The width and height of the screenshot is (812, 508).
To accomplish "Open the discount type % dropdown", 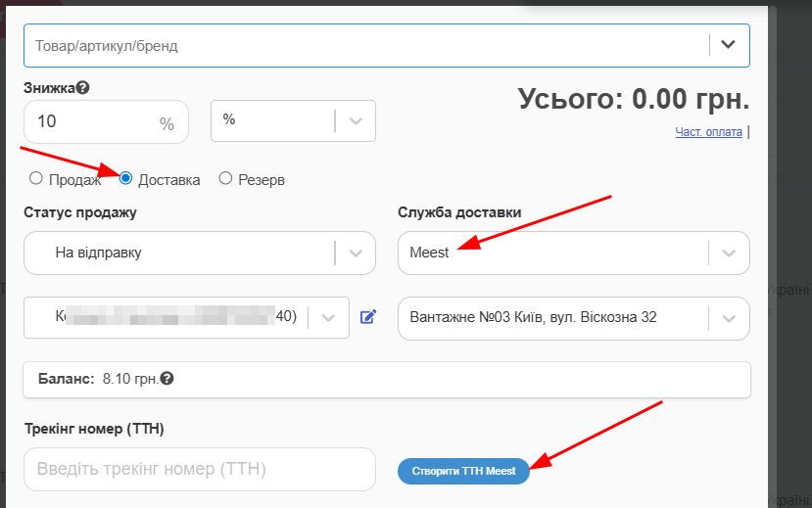I will pos(293,120).
